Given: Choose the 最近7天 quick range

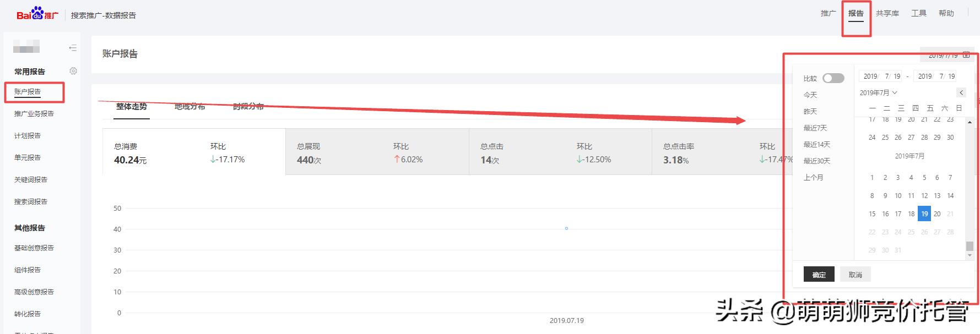Looking at the screenshot, I should coord(815,128).
